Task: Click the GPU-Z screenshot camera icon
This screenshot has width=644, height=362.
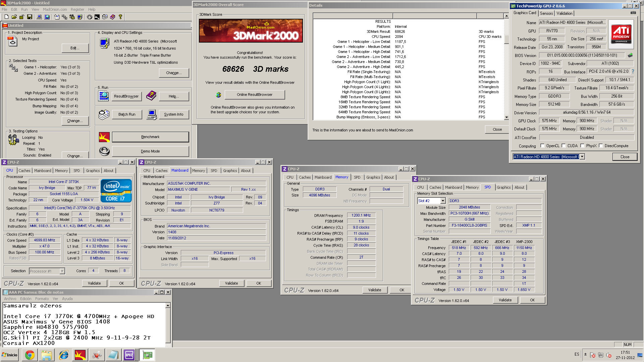Action: (x=633, y=13)
